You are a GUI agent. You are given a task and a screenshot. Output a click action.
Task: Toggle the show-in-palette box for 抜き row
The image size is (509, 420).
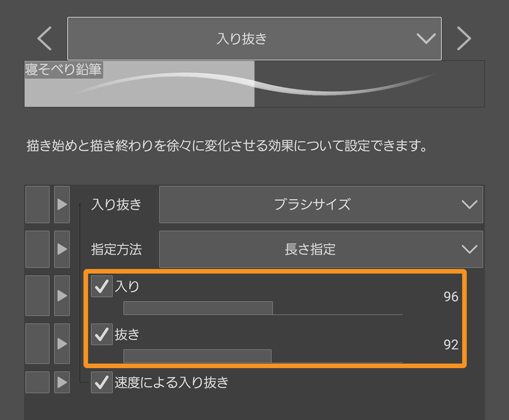37,344
